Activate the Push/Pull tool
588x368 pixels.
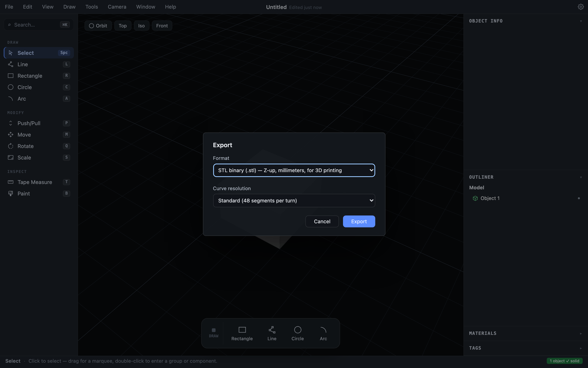pyautogui.click(x=39, y=123)
